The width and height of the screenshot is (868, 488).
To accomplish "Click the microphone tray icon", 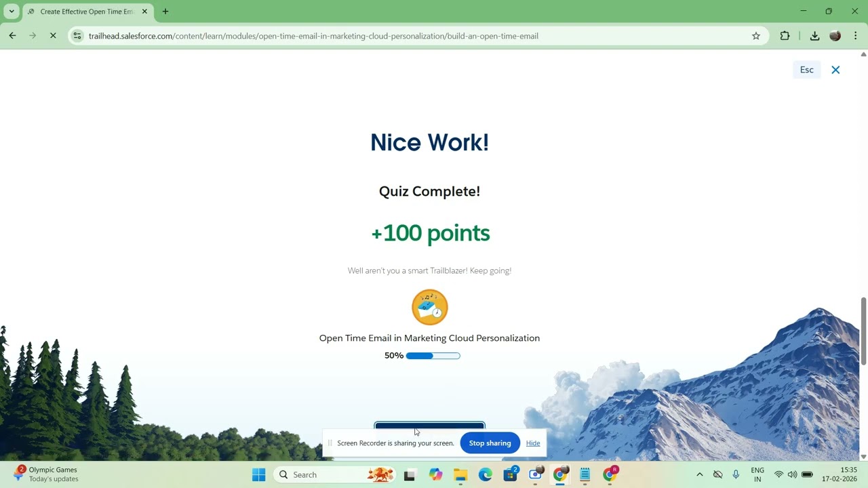I will [x=736, y=475].
